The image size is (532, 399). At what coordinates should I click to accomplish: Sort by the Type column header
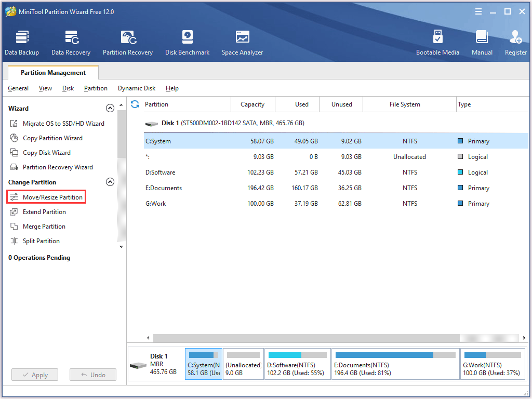pos(493,104)
